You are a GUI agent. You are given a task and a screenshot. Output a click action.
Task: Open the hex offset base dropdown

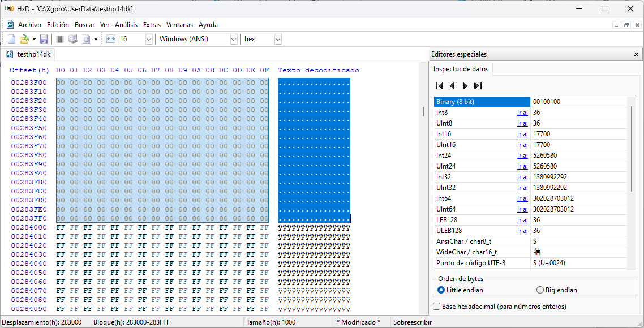(277, 39)
